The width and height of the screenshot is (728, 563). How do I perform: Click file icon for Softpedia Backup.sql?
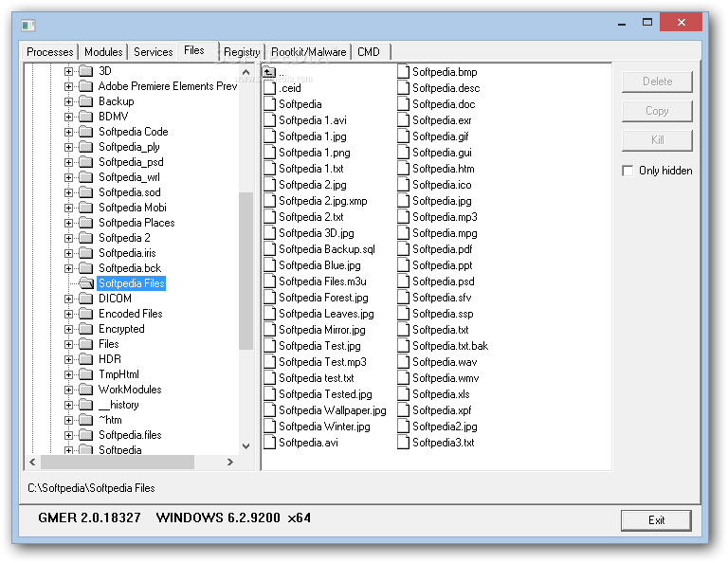pyautogui.click(x=270, y=249)
